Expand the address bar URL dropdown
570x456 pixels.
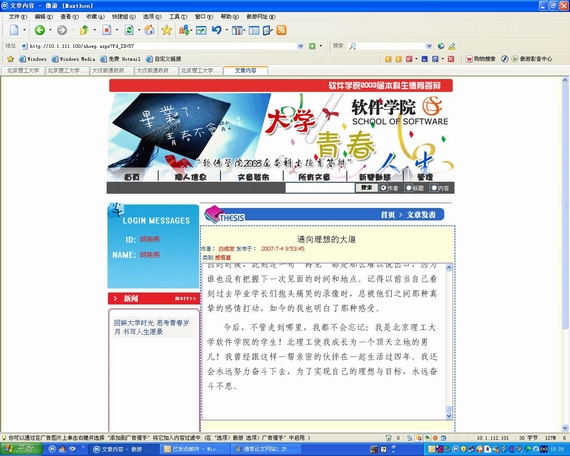(300, 46)
